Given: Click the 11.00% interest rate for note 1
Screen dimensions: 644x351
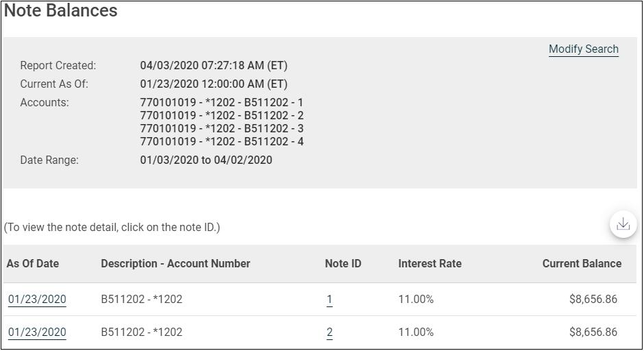Looking at the screenshot, I should pyautogui.click(x=416, y=300).
